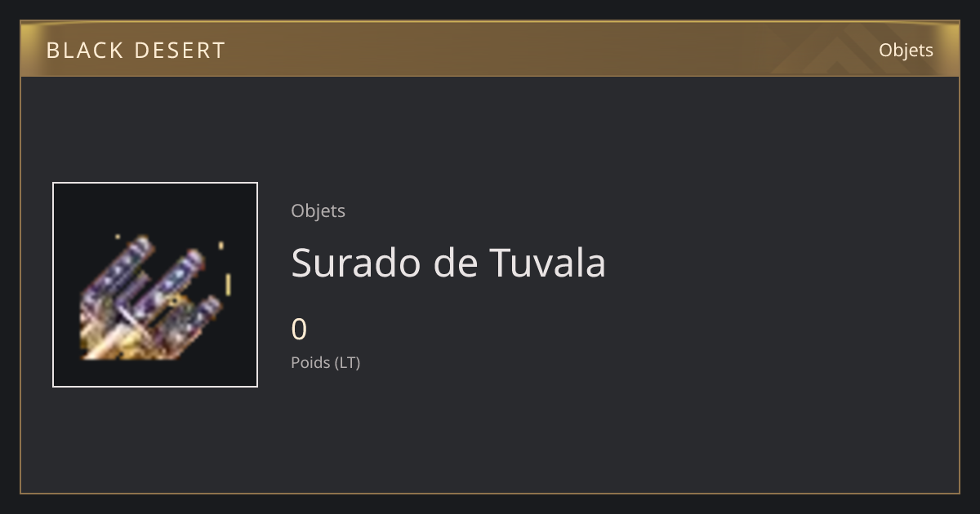
Task: Click the weight value 0
Action: tap(299, 330)
